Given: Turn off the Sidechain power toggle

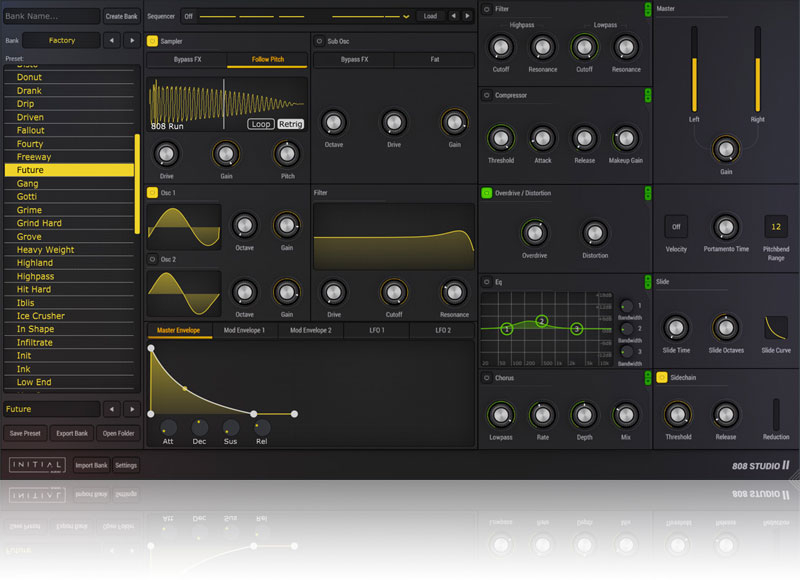Looking at the screenshot, I should (x=662, y=378).
